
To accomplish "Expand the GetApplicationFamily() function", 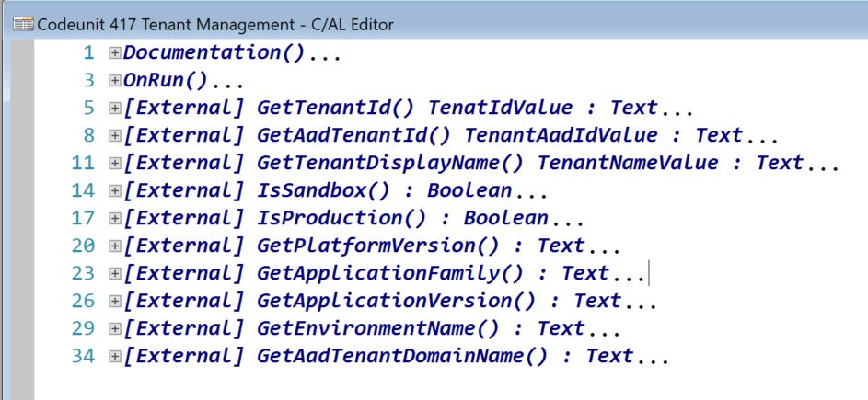I will tap(114, 274).
